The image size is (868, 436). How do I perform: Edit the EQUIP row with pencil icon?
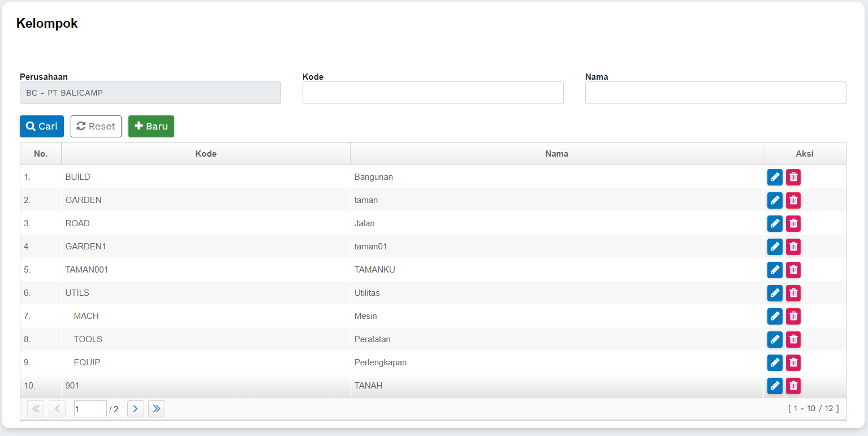(x=775, y=362)
